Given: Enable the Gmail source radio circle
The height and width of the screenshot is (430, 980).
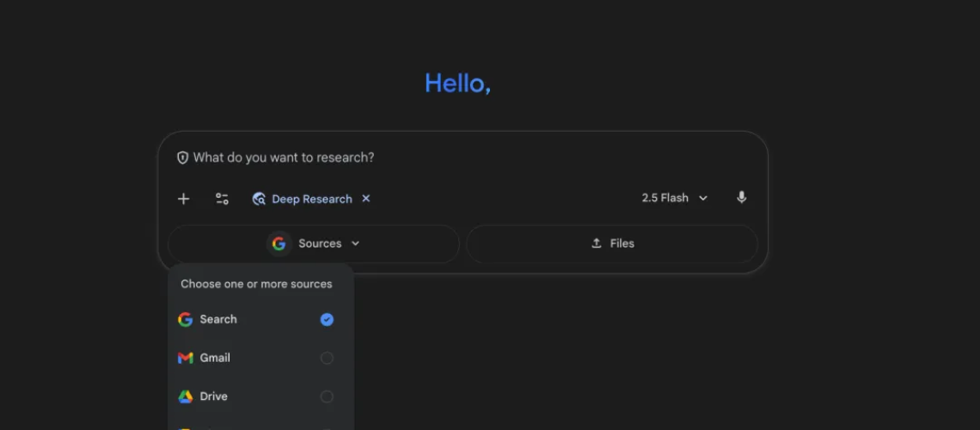Looking at the screenshot, I should tap(327, 358).
